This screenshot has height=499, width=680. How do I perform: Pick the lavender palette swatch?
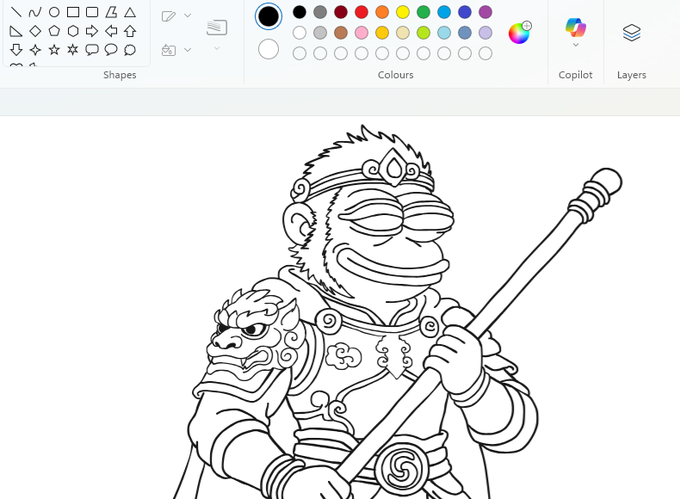[x=485, y=33]
